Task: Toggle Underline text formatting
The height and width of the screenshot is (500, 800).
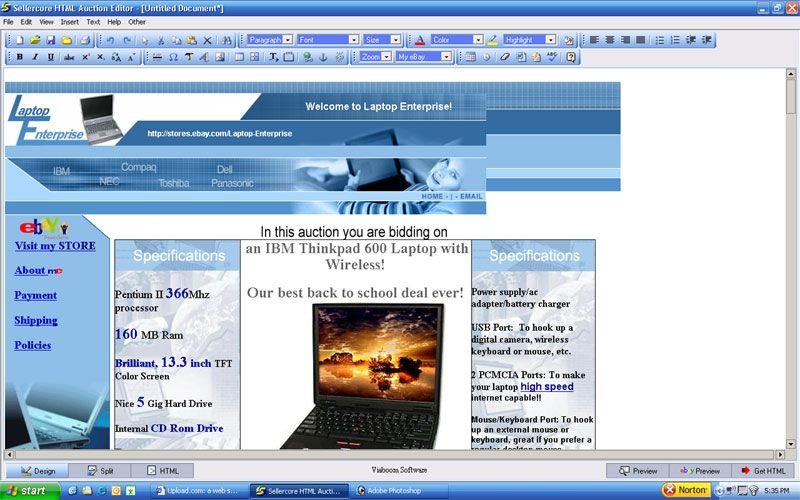Action: tap(51, 57)
